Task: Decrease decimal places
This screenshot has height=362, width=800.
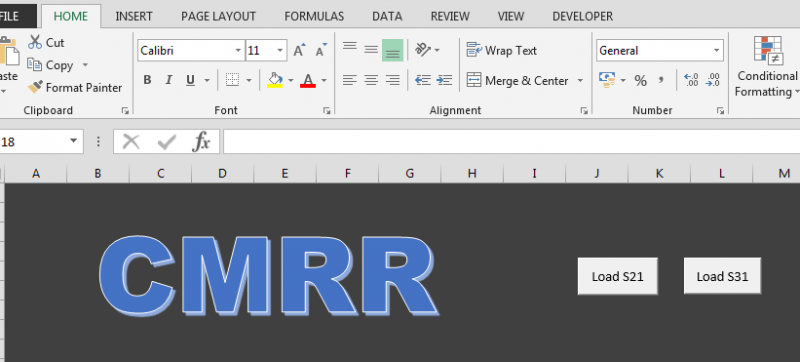Action: pyautogui.click(x=713, y=80)
